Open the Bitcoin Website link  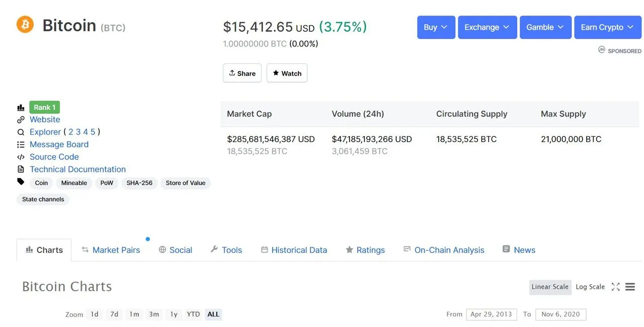tap(45, 119)
